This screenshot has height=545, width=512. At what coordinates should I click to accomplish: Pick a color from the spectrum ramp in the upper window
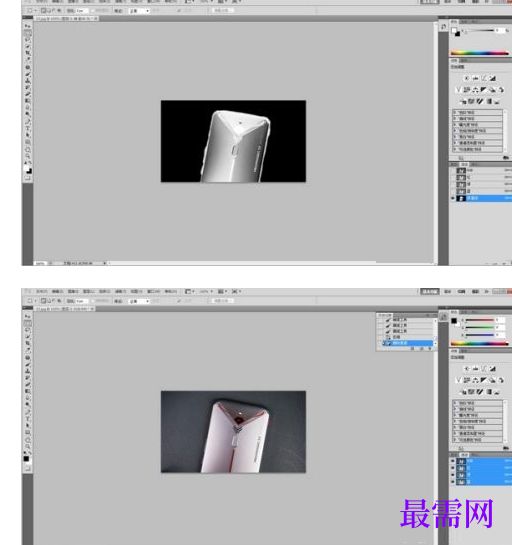click(x=479, y=53)
